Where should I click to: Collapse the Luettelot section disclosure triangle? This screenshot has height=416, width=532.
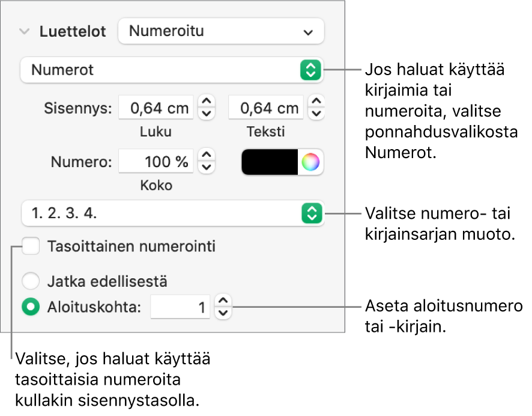tap(24, 32)
